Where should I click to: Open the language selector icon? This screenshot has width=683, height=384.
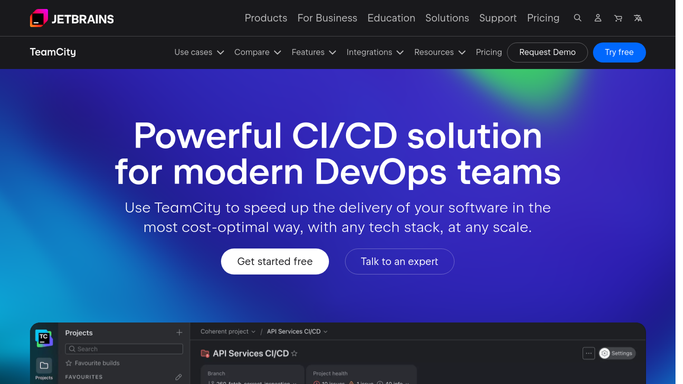[638, 18]
